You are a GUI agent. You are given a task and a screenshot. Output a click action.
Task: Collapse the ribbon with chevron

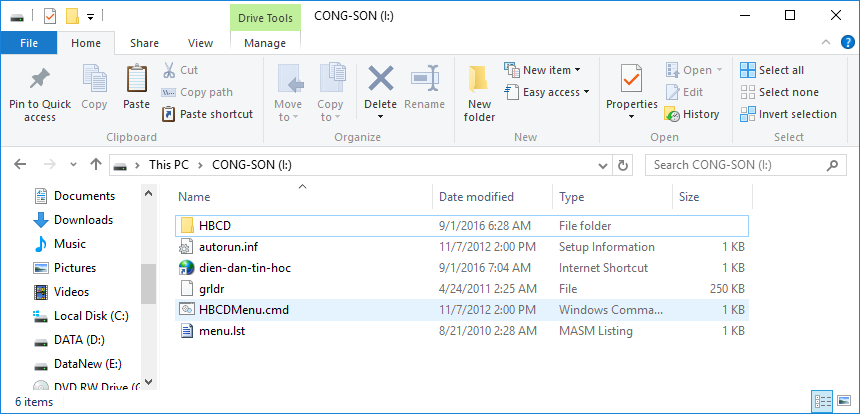tap(826, 43)
